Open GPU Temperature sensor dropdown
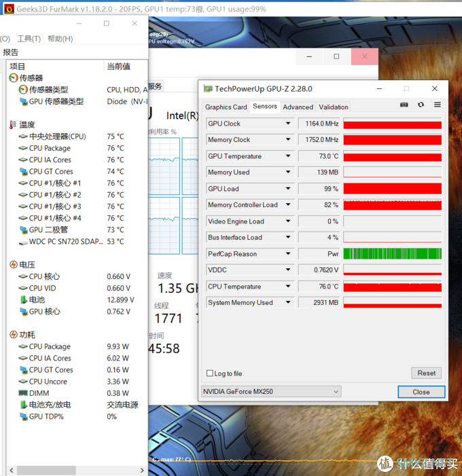 [288, 155]
